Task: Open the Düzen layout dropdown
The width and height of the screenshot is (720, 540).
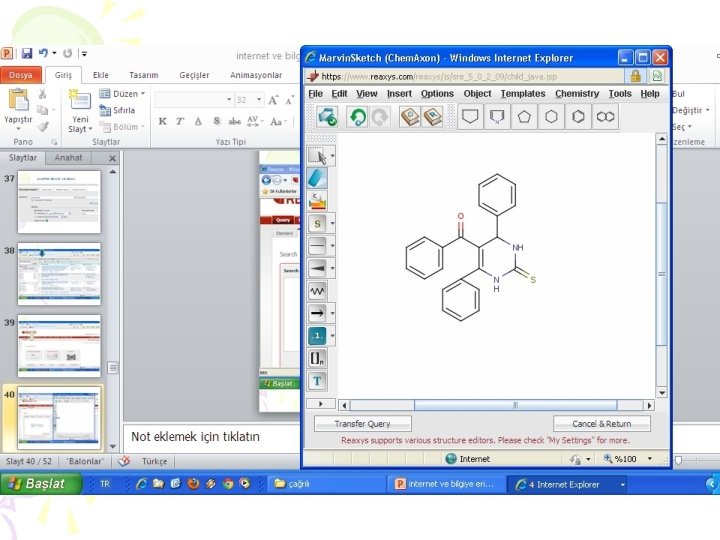Action: 122,94
